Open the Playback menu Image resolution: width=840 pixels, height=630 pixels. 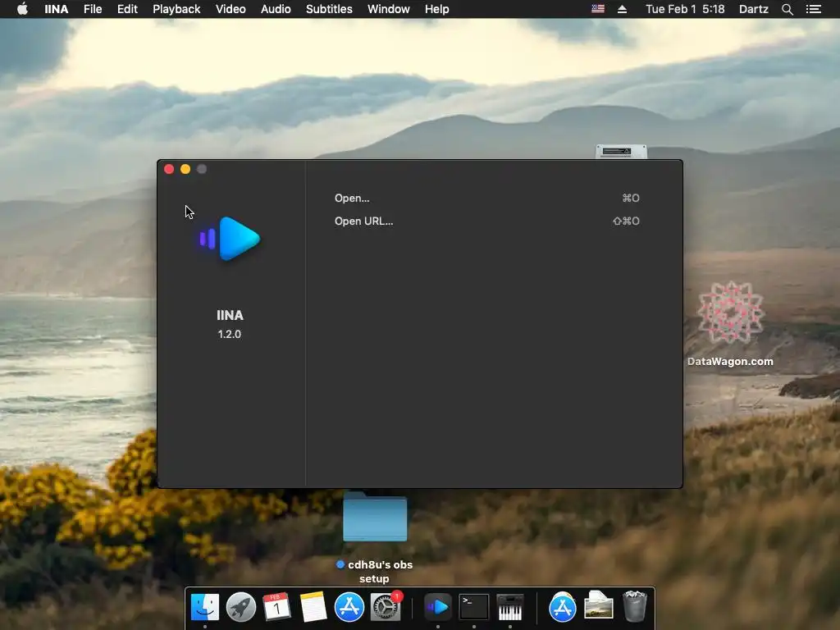point(176,9)
